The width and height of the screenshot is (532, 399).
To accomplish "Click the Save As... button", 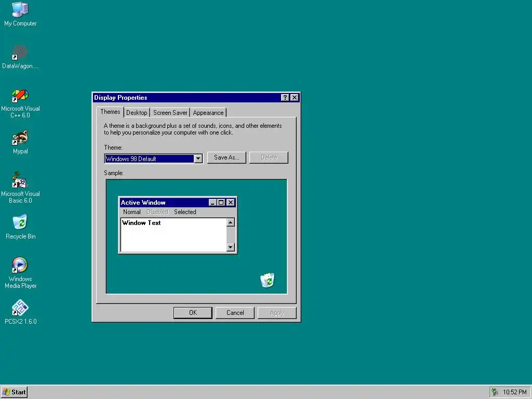I will click(227, 157).
